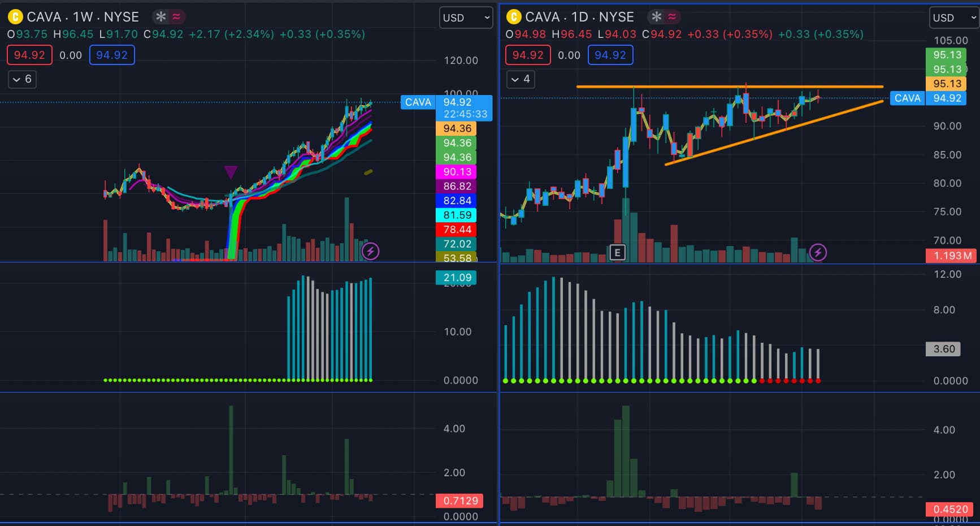Image resolution: width=980 pixels, height=526 pixels.
Task: Click the CAVA 1D NYSE symbol title
Action: [579, 17]
